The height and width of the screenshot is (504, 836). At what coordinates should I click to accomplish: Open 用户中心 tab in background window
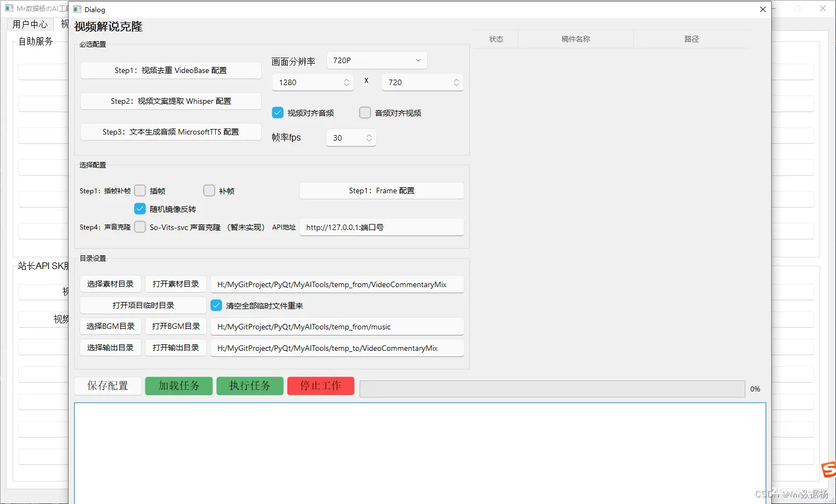tap(30, 24)
